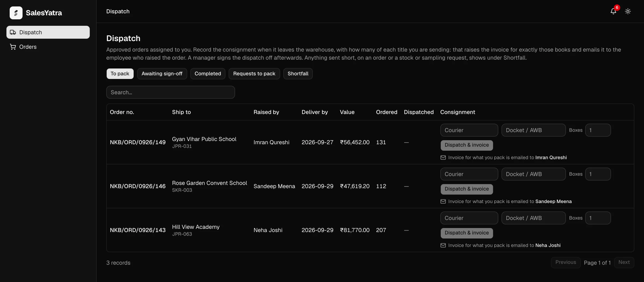The image size is (644, 282).
Task: Click the 3 records count
Action: pos(118,263)
